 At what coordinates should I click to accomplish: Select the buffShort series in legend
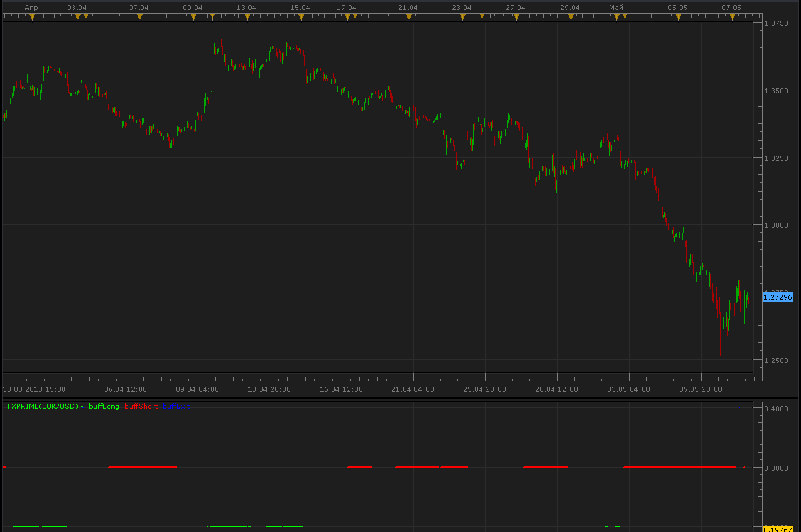[x=141, y=406]
